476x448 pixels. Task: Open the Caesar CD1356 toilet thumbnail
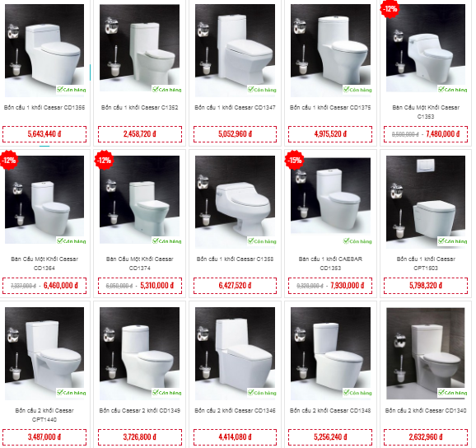(44, 50)
